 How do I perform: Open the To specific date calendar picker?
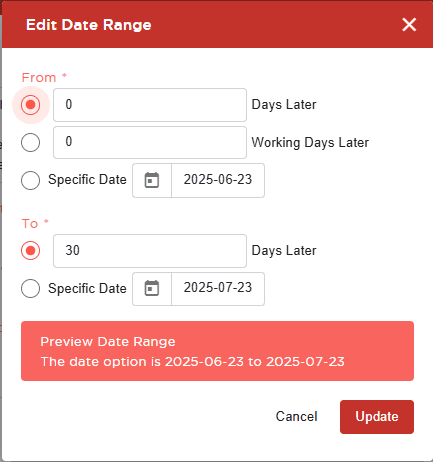pyautogui.click(x=152, y=288)
